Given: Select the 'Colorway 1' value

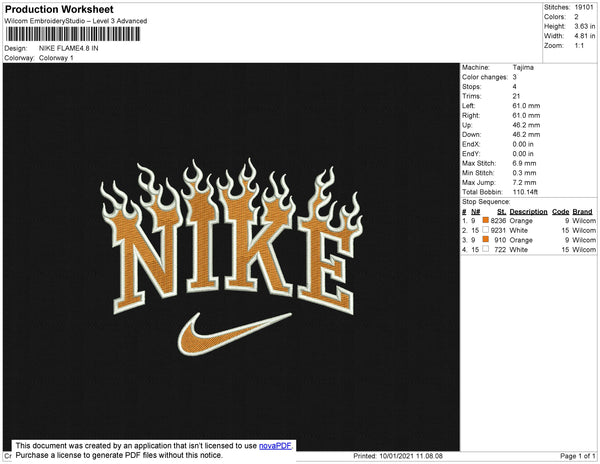Looking at the screenshot, I should [56, 58].
